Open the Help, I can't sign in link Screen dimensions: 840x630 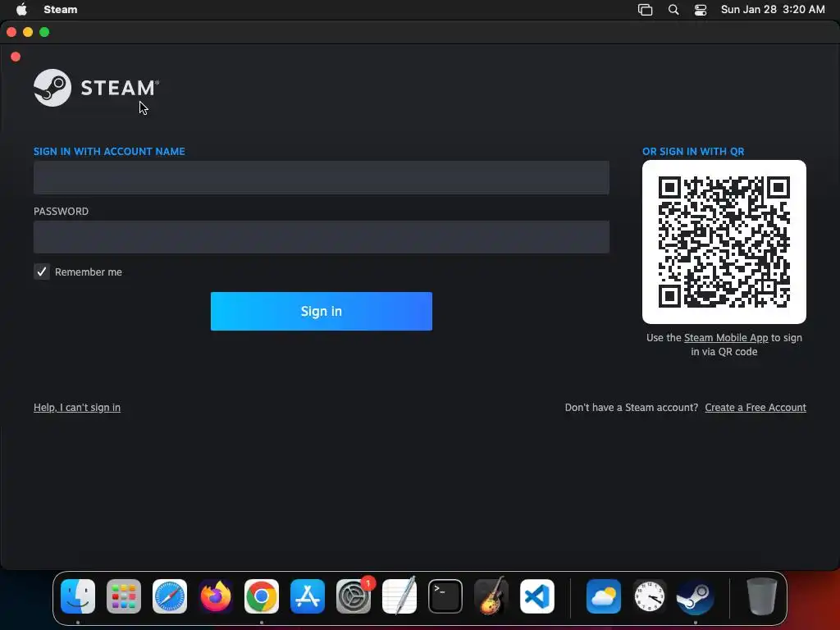(76, 408)
